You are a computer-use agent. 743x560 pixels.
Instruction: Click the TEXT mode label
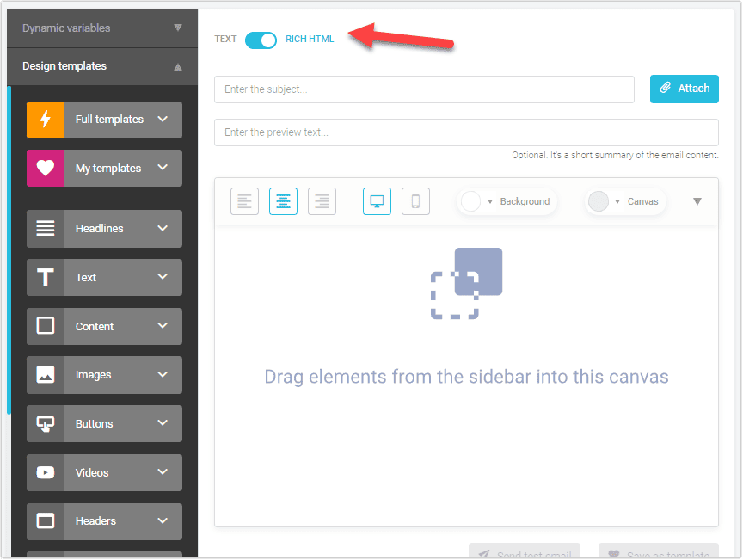point(225,39)
